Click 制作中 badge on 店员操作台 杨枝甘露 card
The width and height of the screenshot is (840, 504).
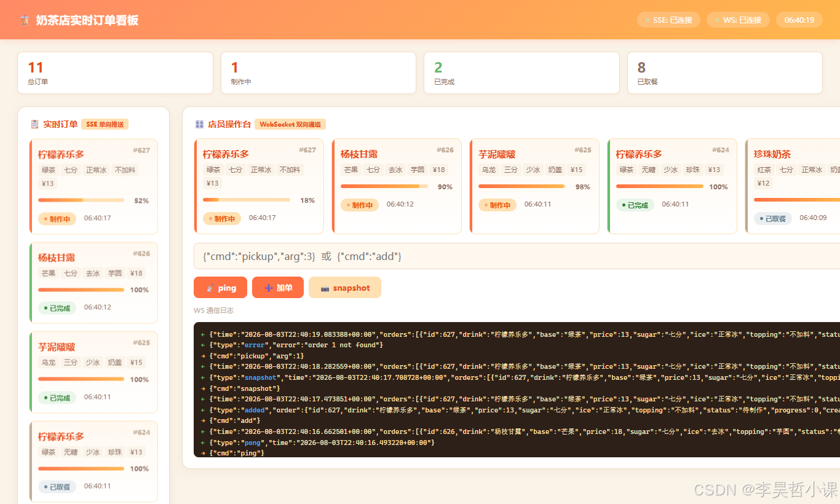point(360,205)
